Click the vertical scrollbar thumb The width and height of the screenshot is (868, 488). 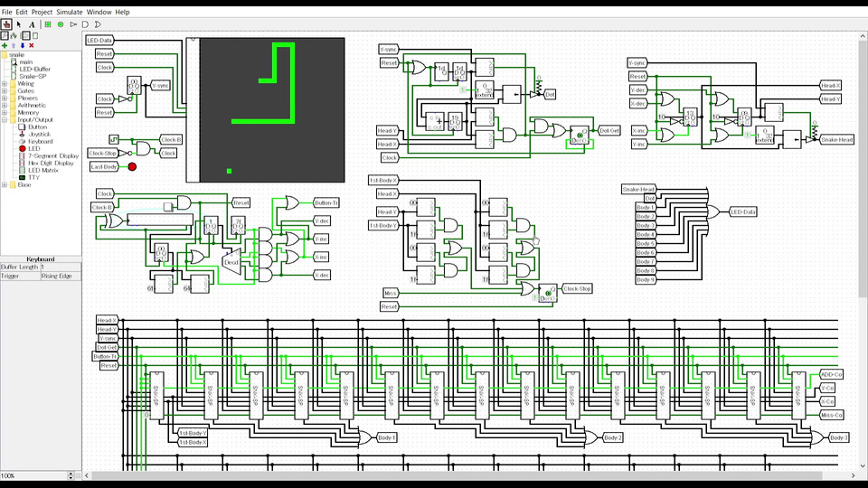pyautogui.click(x=863, y=169)
